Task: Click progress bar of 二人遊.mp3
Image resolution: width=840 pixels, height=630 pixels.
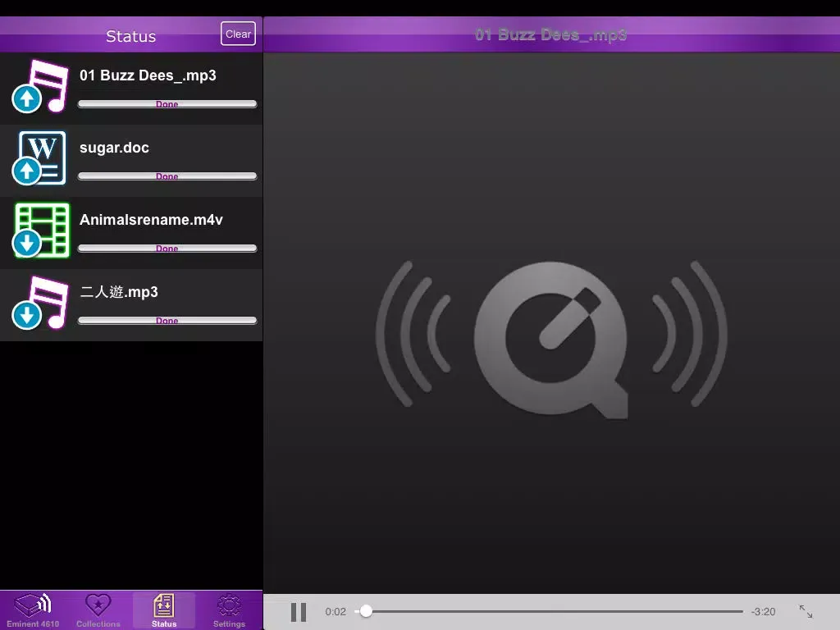Action: pyautogui.click(x=167, y=321)
